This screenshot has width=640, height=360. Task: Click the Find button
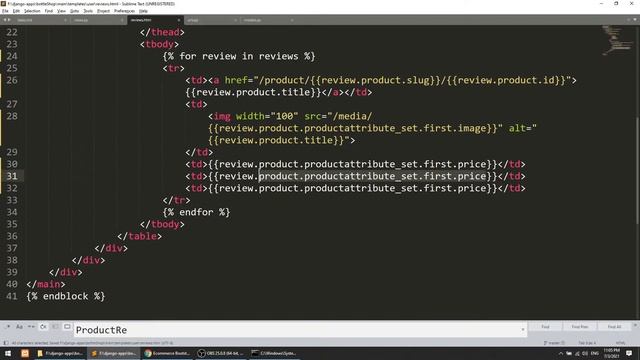(545, 327)
